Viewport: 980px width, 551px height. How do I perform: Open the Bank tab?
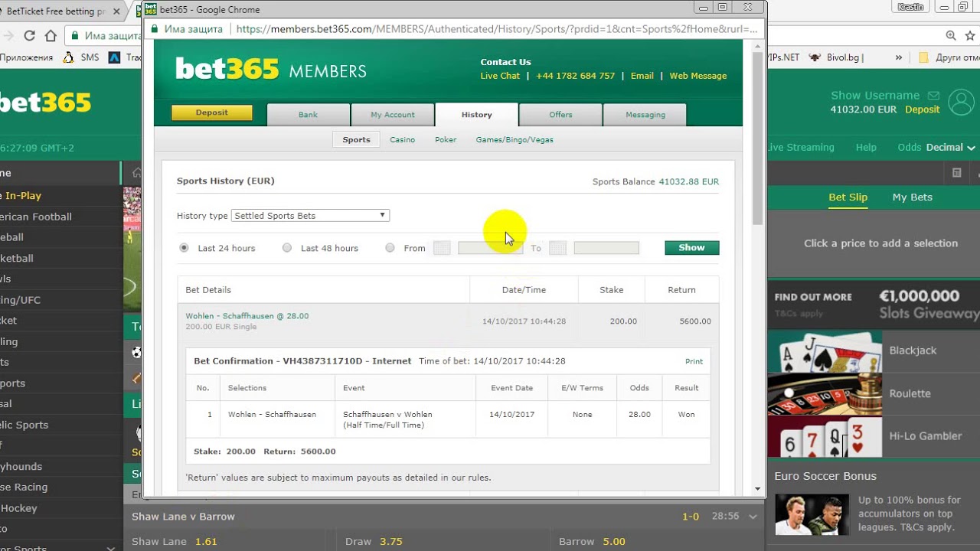point(308,115)
